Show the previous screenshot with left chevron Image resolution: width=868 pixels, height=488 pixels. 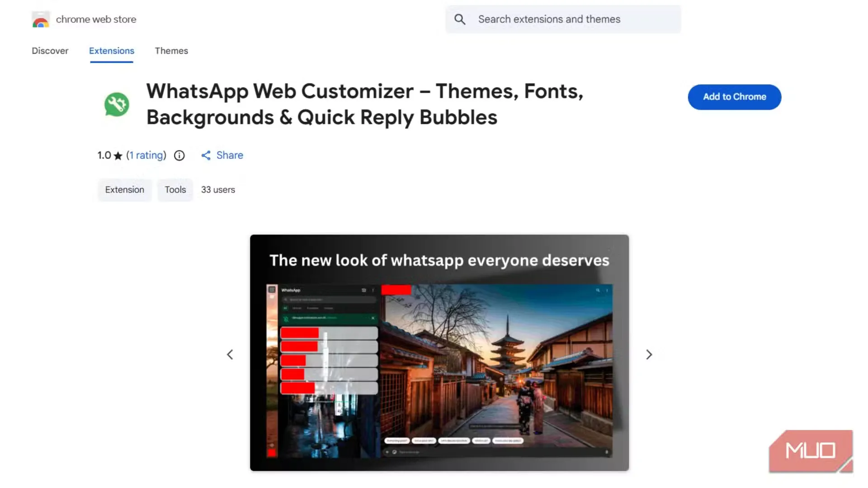tap(230, 355)
